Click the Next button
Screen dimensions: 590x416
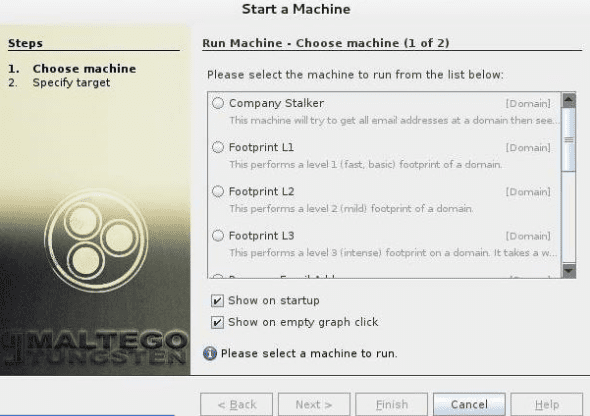point(314,404)
